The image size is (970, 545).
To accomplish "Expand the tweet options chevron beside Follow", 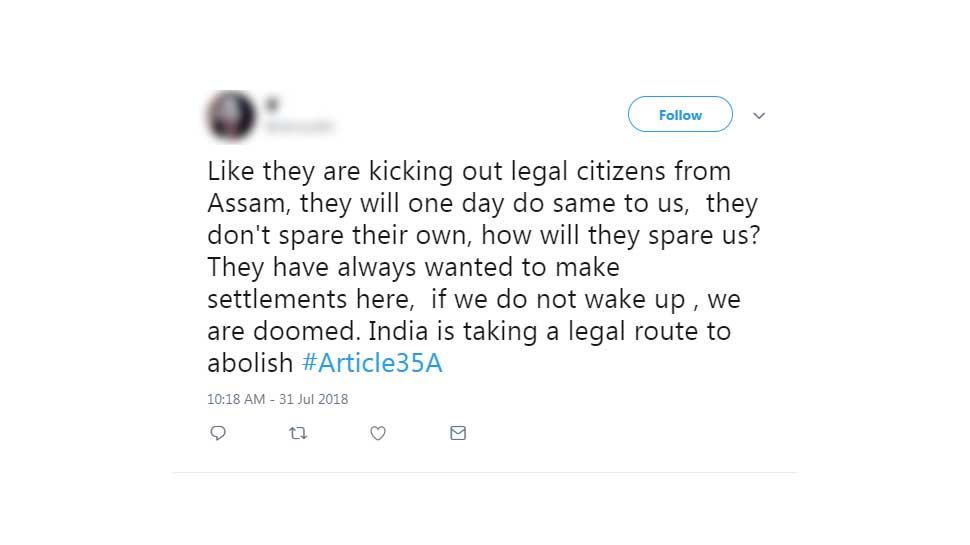I will tap(759, 116).
